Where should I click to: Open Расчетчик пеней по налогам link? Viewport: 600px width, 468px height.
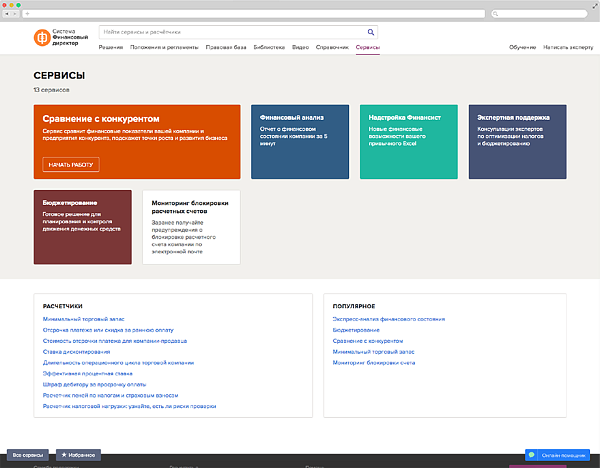110,395
